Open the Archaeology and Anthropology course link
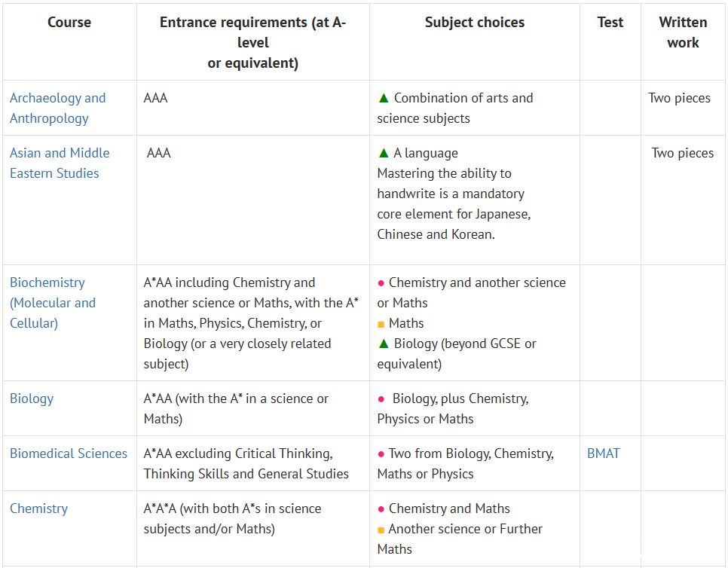Viewport: 728px width, 568px height. 57,108
